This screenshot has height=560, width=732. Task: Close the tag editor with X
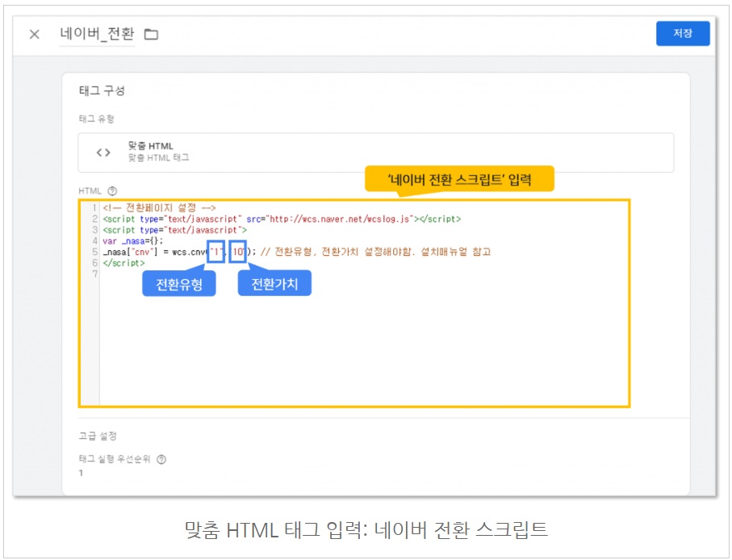tap(34, 34)
